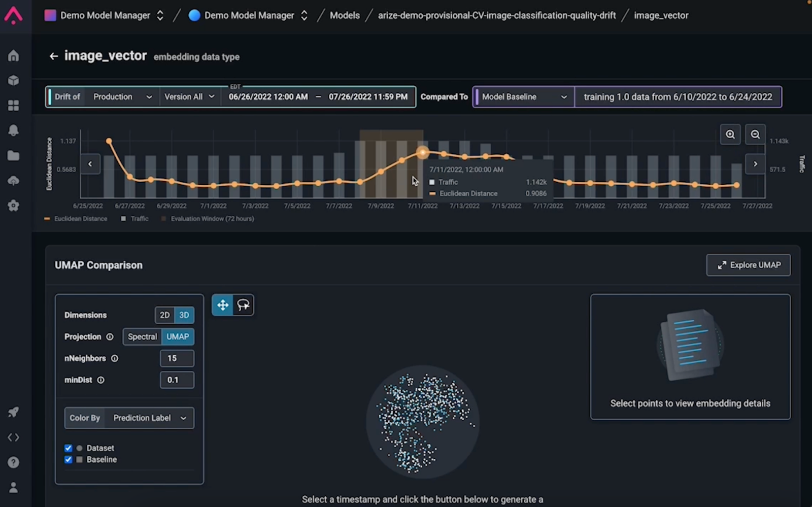Click the Explore UMAP button
This screenshot has height=507, width=812.
pyautogui.click(x=748, y=265)
